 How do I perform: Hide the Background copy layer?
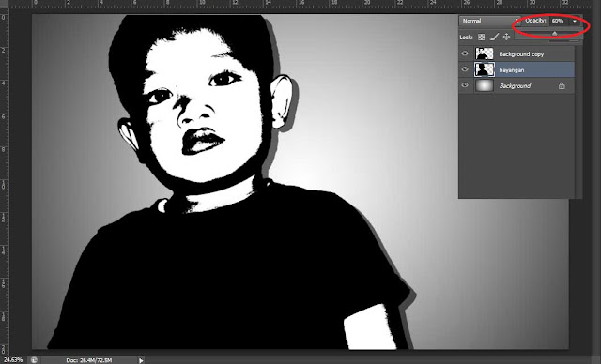(465, 53)
